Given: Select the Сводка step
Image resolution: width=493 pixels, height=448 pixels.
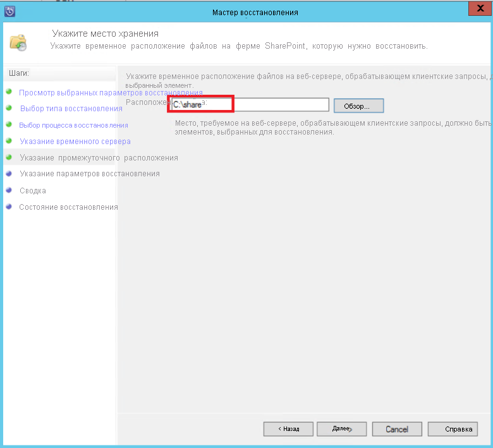Looking at the screenshot, I should [x=33, y=191].
